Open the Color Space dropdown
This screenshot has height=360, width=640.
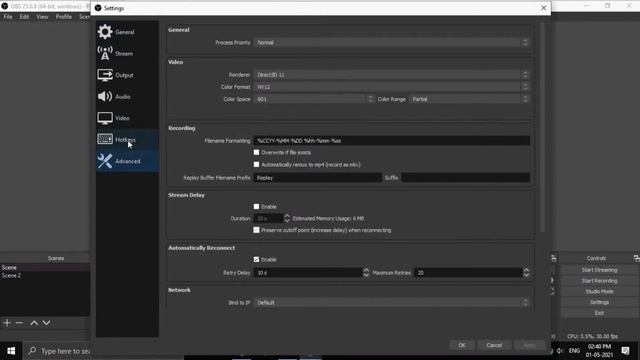pyautogui.click(x=313, y=99)
